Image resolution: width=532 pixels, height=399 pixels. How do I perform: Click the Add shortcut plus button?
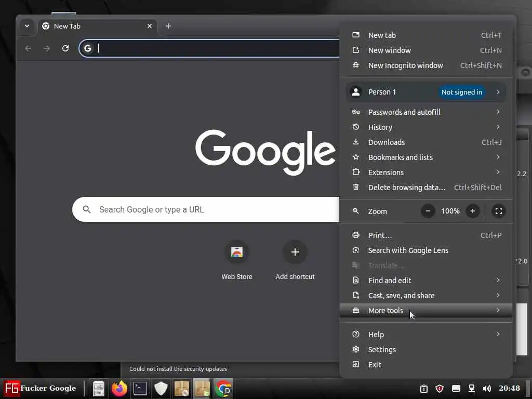[295, 252]
